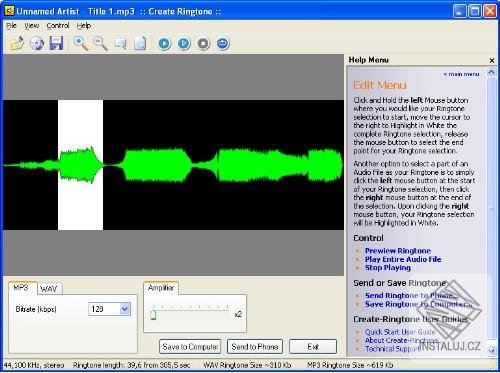Open an audio file with the folder icon
Viewport: 500px width, 373px height.
pos(17,43)
